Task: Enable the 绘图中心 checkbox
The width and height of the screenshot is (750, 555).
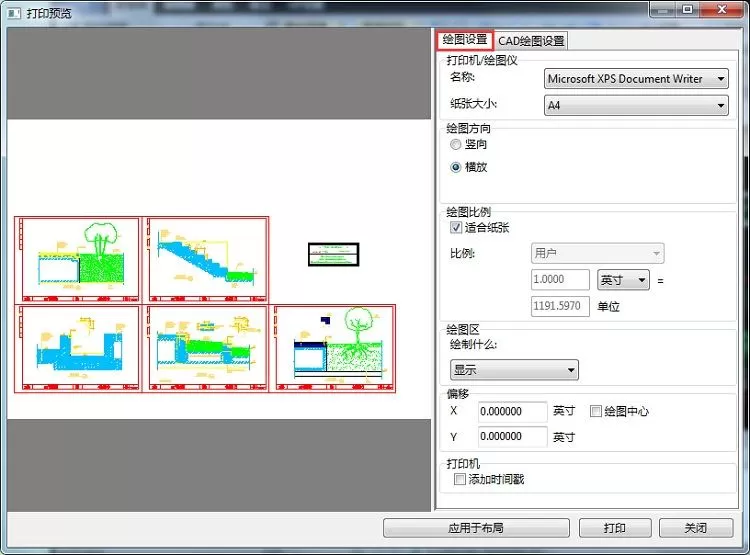Action: [x=596, y=411]
